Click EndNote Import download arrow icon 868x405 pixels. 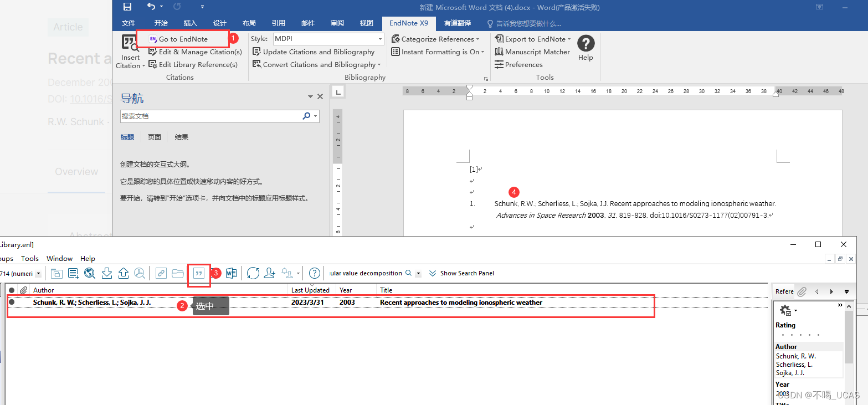tap(107, 273)
